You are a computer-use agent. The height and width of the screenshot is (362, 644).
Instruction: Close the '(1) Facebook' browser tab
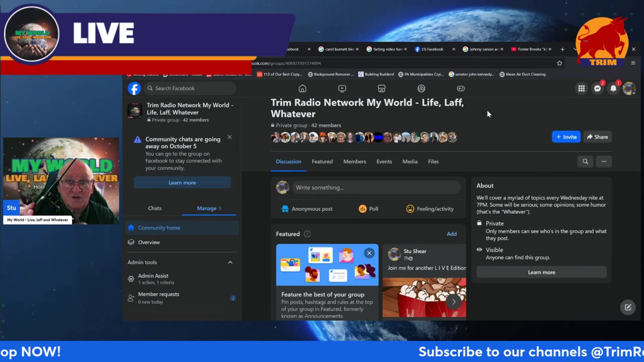(453, 49)
